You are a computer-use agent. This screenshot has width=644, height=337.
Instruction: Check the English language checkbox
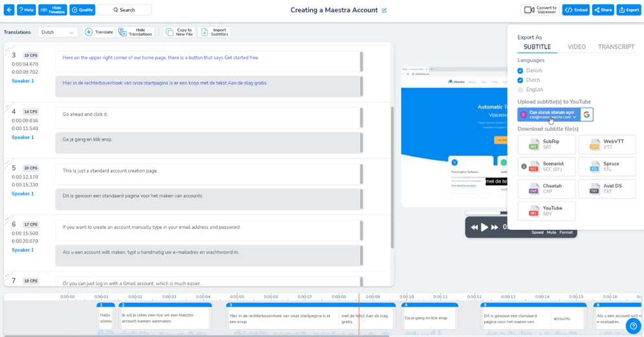[x=520, y=89]
